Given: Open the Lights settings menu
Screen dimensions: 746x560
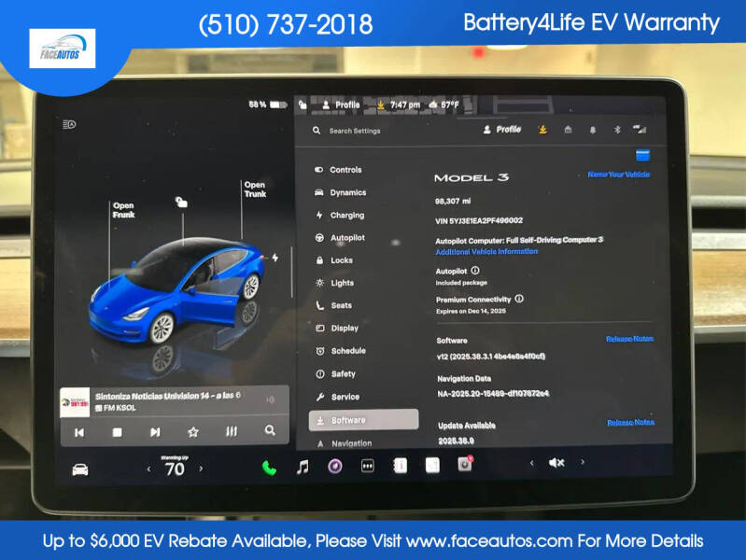Looking at the screenshot, I should pos(335,283).
